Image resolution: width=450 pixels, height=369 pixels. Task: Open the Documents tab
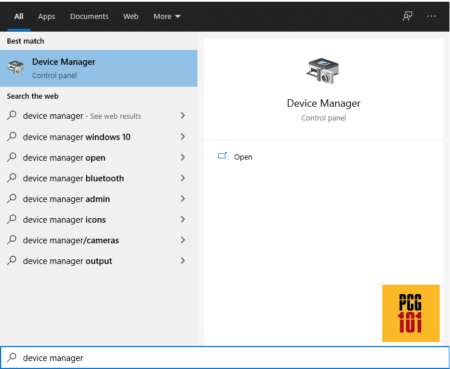point(89,16)
